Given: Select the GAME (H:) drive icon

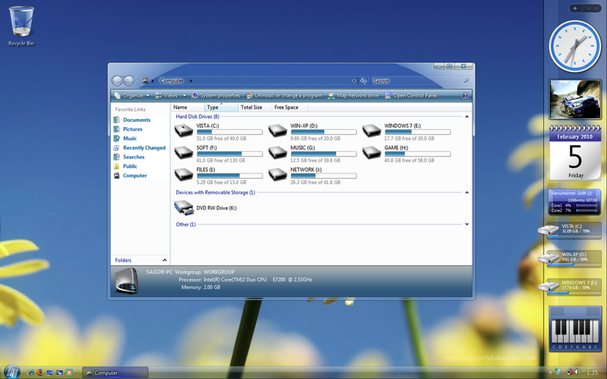Looking at the screenshot, I should (372, 153).
